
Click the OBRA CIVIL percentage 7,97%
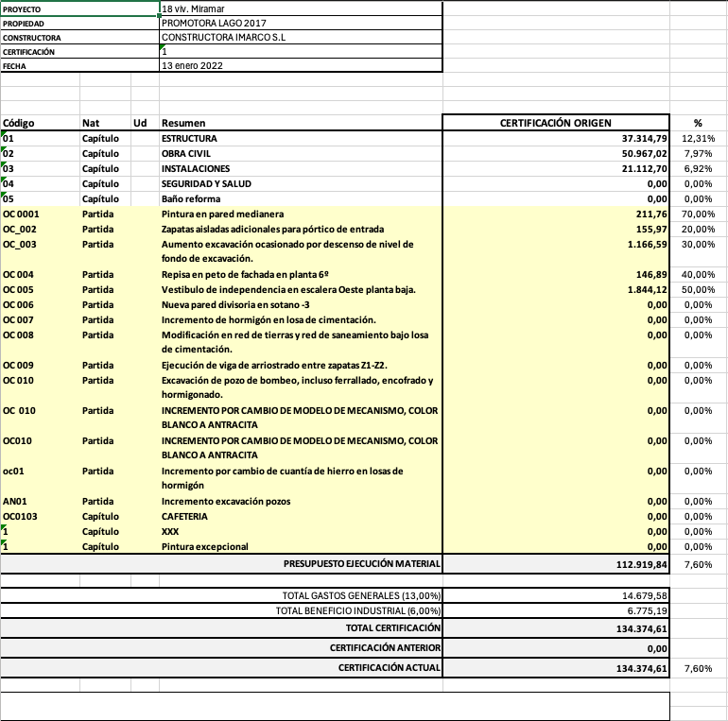click(698, 153)
